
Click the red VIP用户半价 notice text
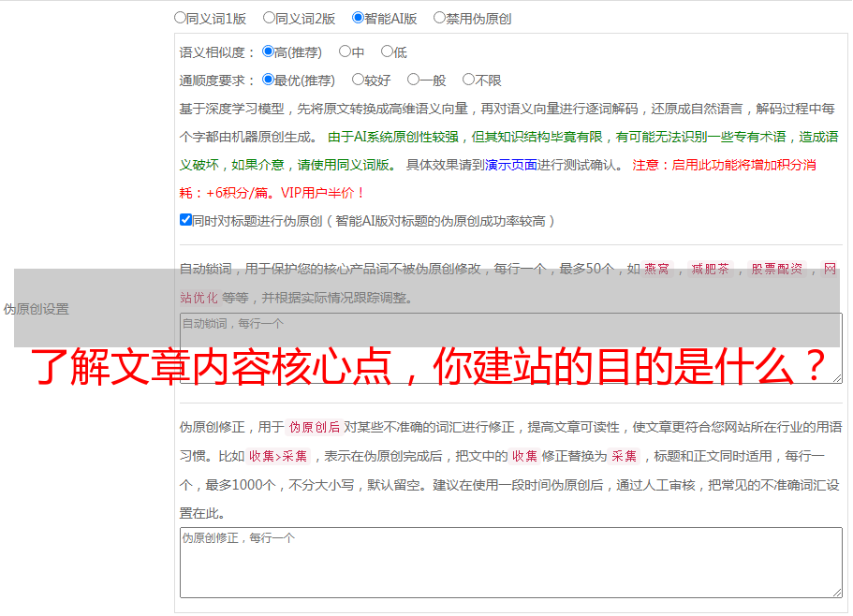322,193
